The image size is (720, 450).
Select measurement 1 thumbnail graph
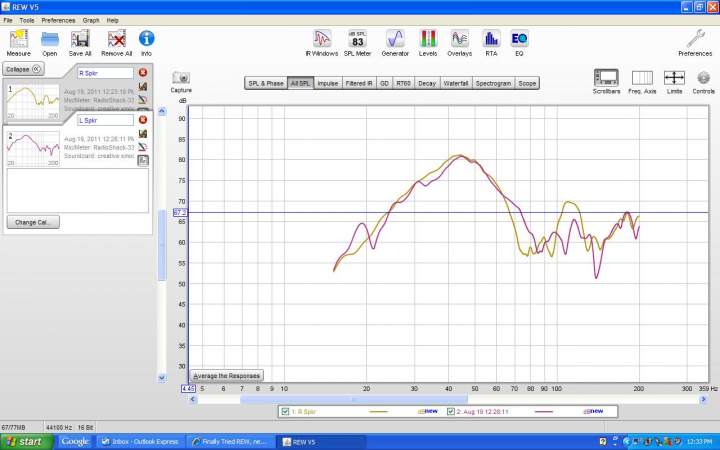coord(33,101)
